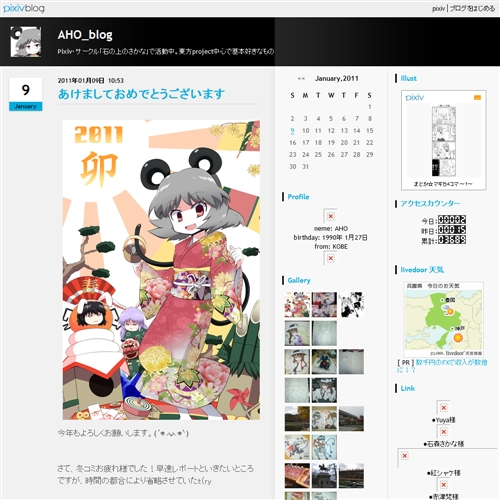Click broken banner image above Yuya様
The width and height of the screenshot is (500, 500).
click(443, 408)
